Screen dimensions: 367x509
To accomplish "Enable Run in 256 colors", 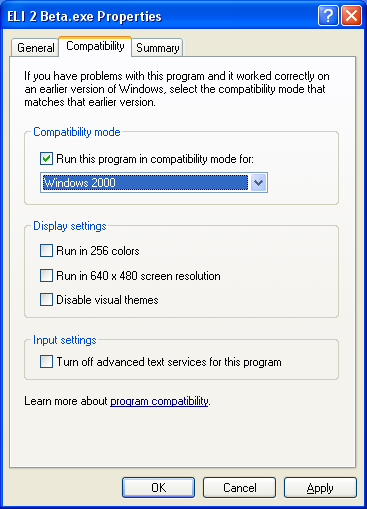I will (46, 250).
